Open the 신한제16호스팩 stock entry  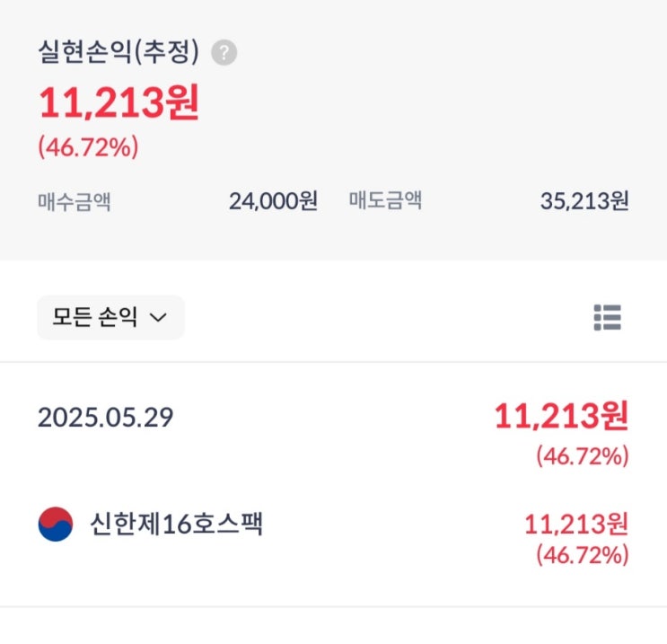(x=176, y=523)
